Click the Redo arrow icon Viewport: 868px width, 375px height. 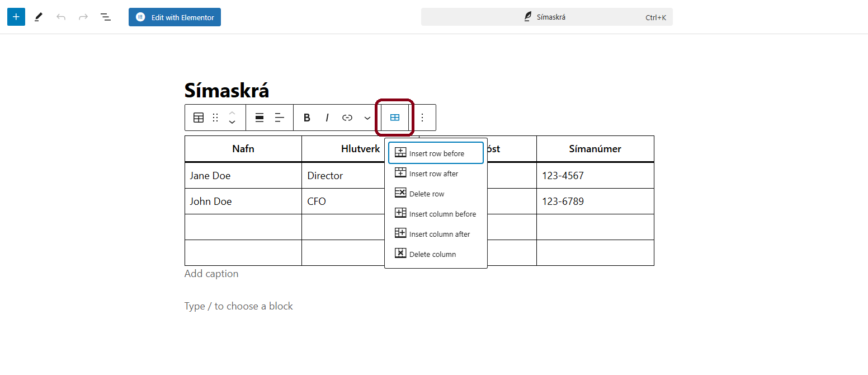pos(83,17)
